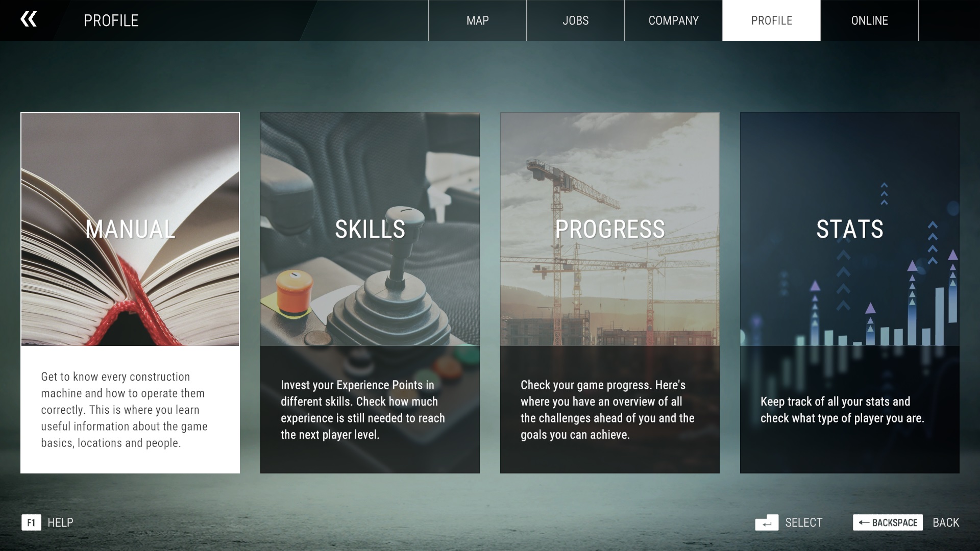Screen dimensions: 980x551
Task: Click the double-chevron back arrow icon
Action: click(x=29, y=20)
